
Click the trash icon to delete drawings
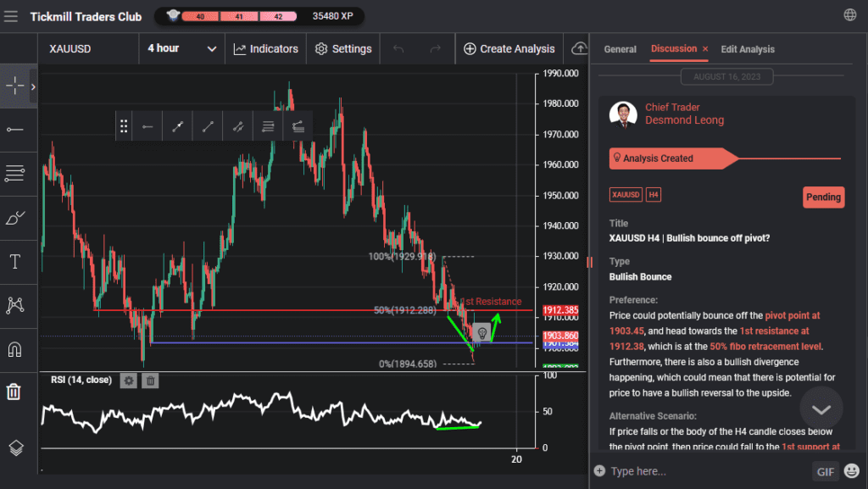14,392
